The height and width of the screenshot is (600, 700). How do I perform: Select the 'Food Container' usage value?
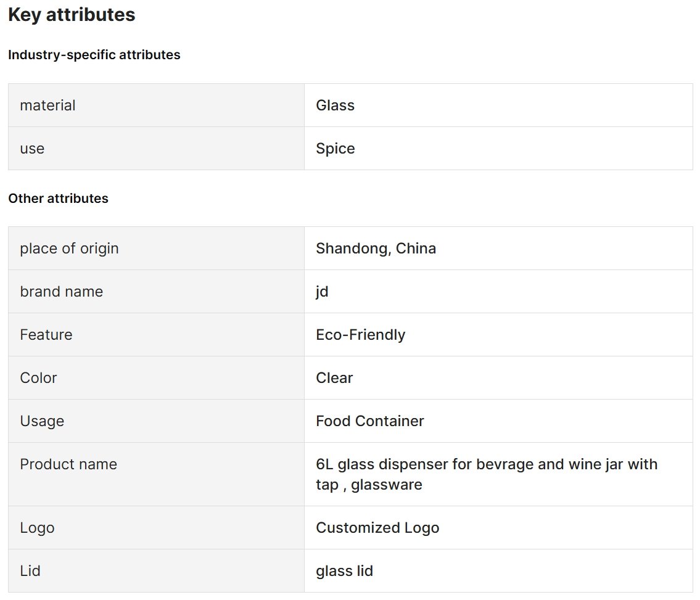point(370,421)
